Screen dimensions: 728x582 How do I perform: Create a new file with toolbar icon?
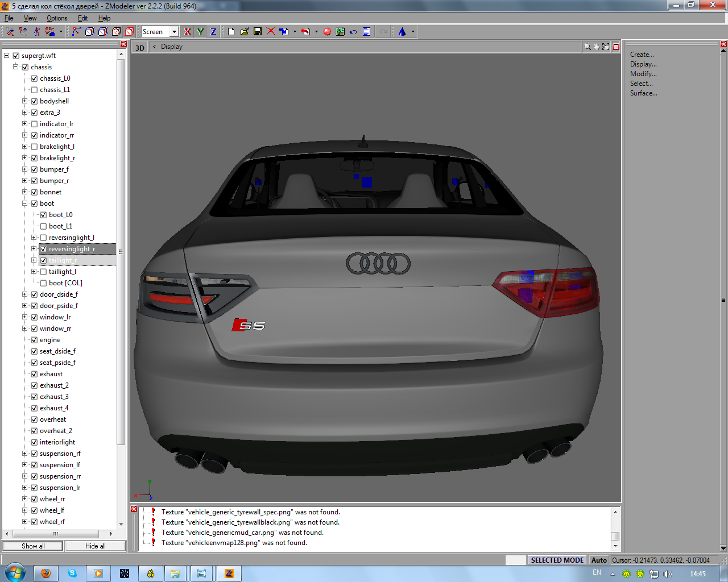[231, 32]
